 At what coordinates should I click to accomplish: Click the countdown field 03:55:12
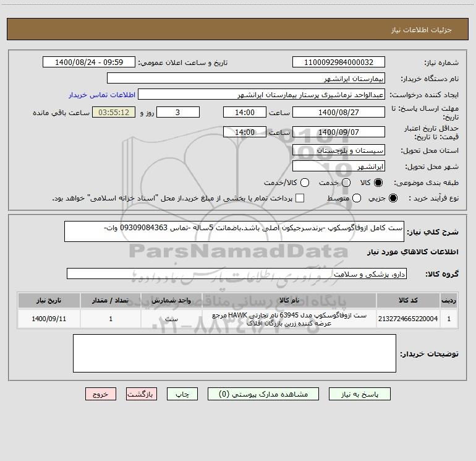coord(114,112)
